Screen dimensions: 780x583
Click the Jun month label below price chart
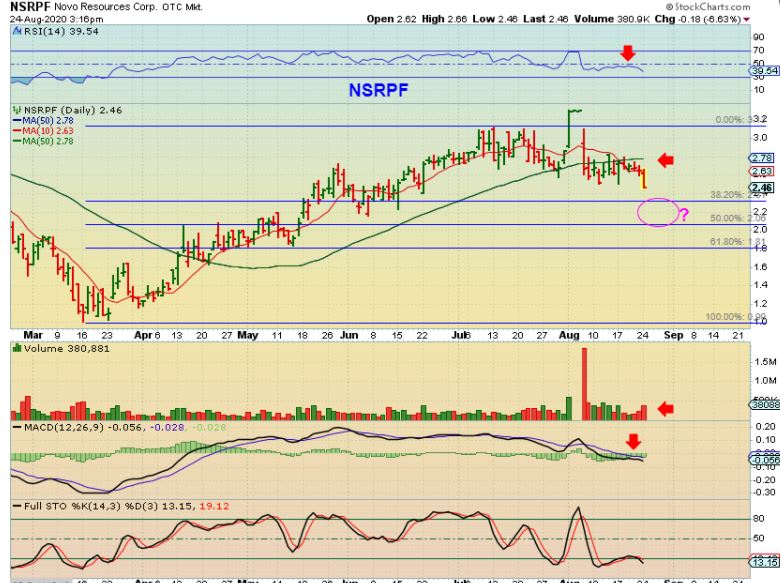pyautogui.click(x=349, y=335)
